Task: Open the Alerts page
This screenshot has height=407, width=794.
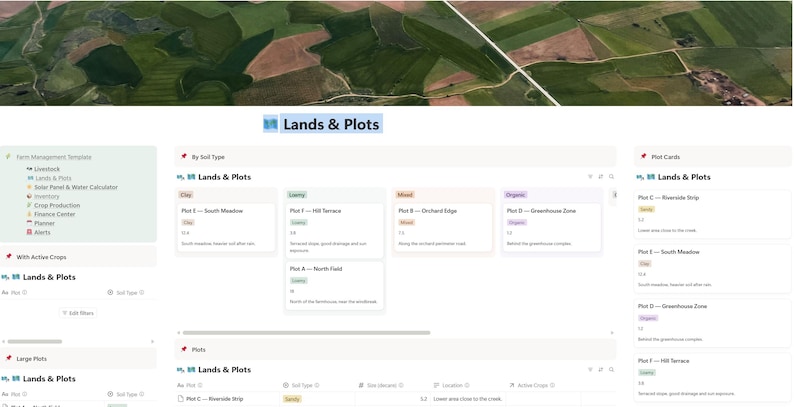Action: click(x=42, y=232)
